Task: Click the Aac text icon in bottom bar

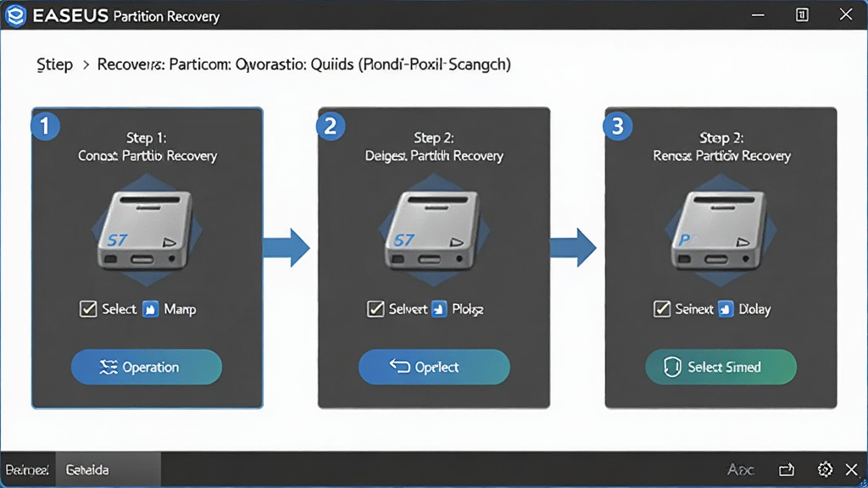Action: point(741,469)
